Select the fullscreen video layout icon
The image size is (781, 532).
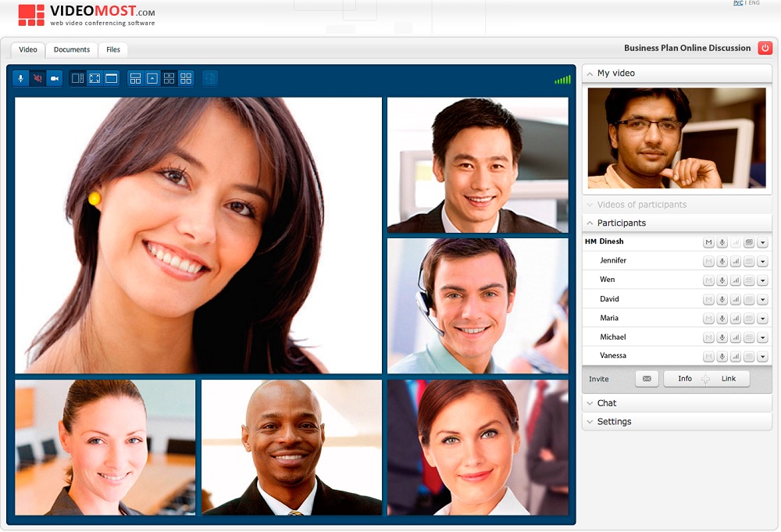95,78
